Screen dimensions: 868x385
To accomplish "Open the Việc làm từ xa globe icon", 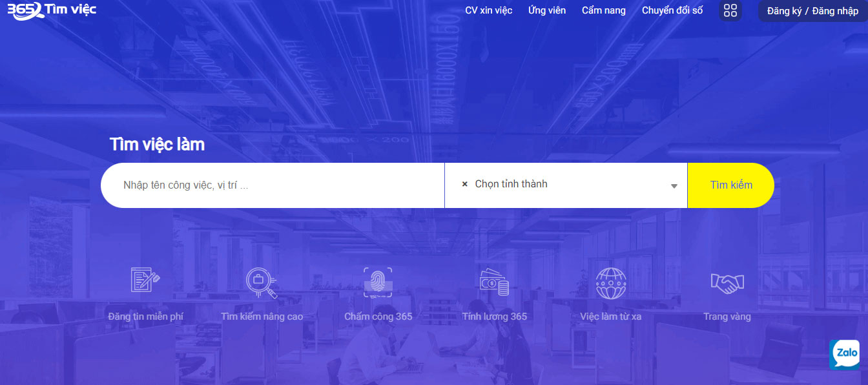I will click(610, 284).
